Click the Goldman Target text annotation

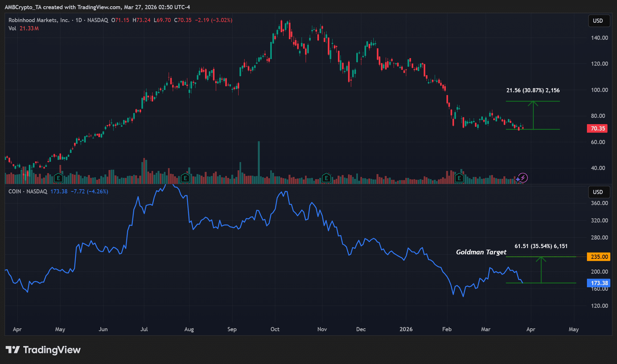[x=481, y=252]
